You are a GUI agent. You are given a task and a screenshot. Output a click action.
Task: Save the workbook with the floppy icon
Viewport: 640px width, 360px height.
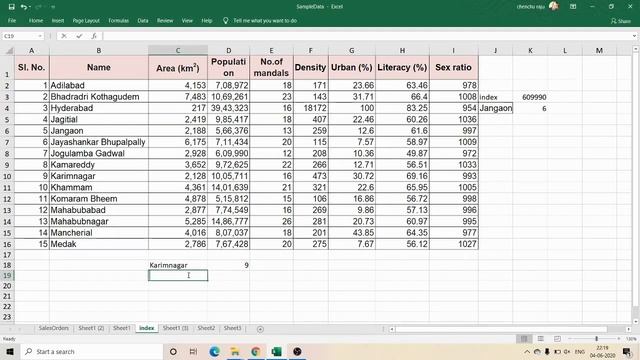[11, 7]
